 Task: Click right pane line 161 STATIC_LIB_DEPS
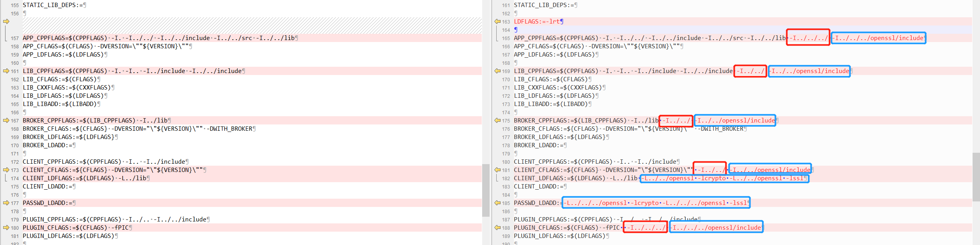coord(546,5)
